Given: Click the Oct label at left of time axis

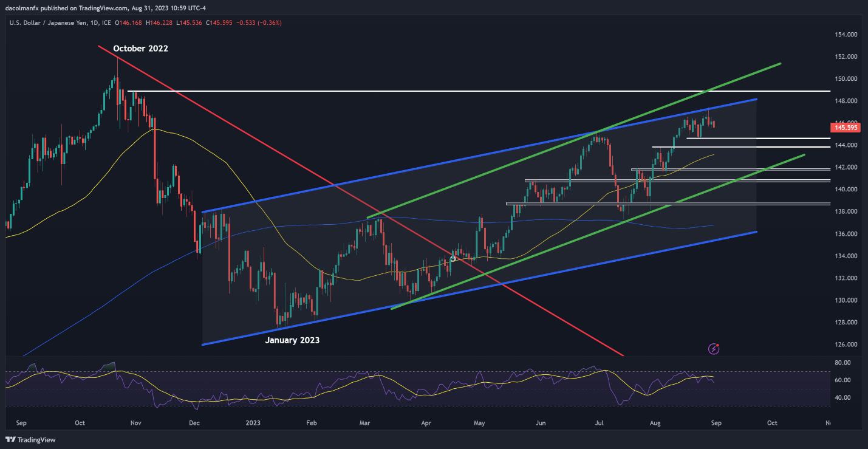Looking at the screenshot, I should click(80, 422).
